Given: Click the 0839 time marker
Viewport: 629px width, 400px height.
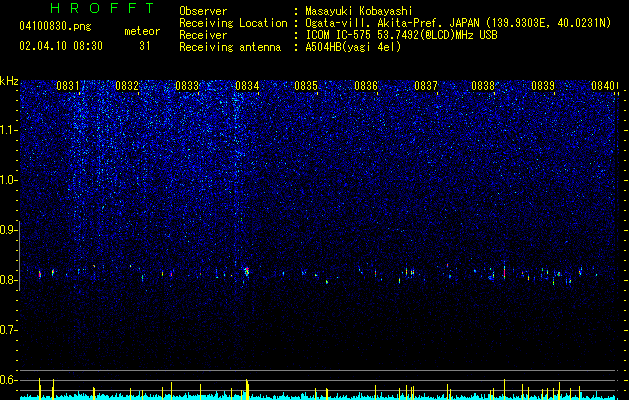Looking at the screenshot, I should pyautogui.click(x=543, y=86).
